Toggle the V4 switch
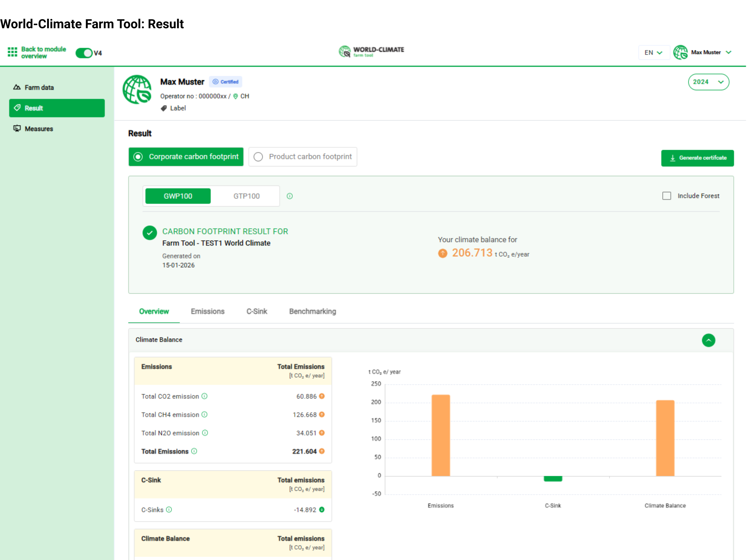This screenshot has height=560, width=747. 84,53
